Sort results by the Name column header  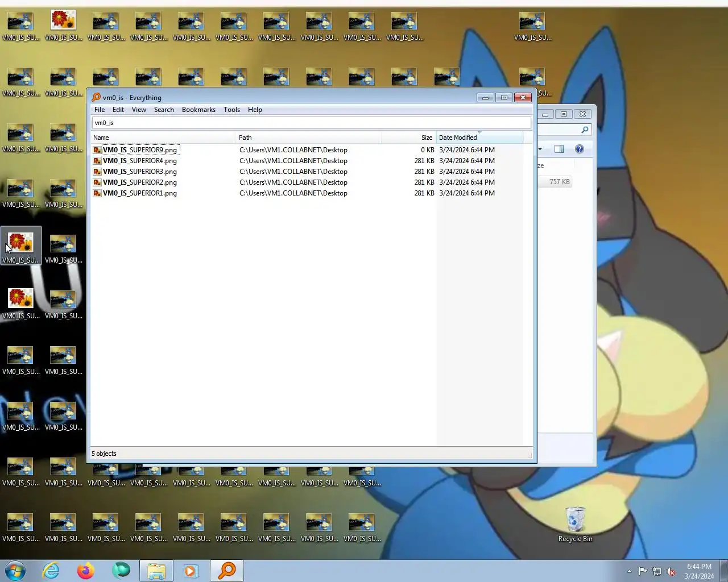[x=163, y=138]
